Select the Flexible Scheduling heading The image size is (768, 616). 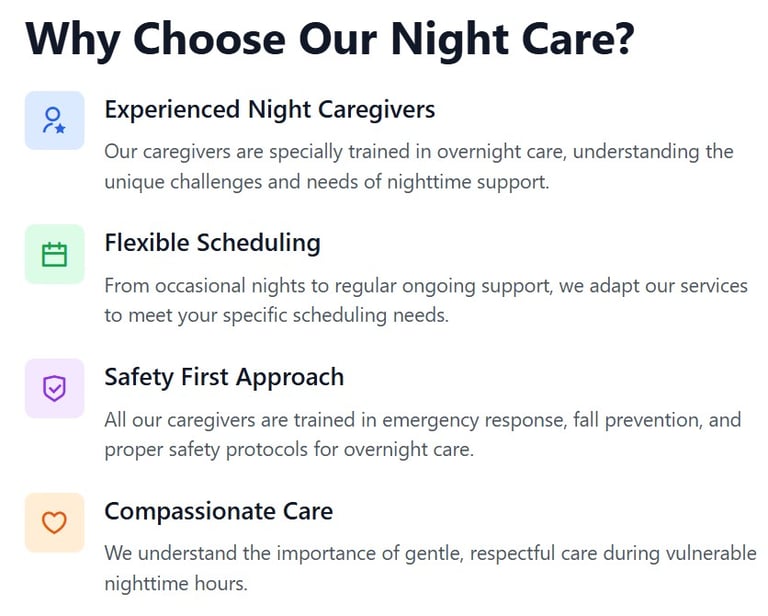[x=212, y=243]
